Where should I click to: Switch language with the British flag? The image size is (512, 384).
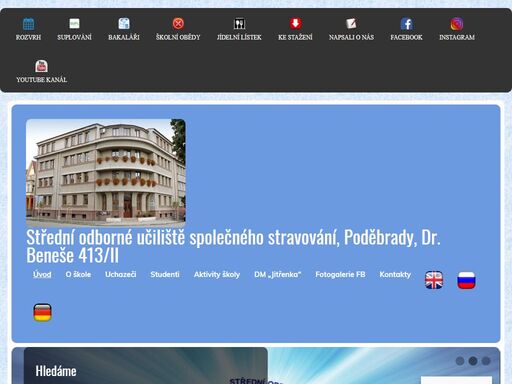pos(434,280)
